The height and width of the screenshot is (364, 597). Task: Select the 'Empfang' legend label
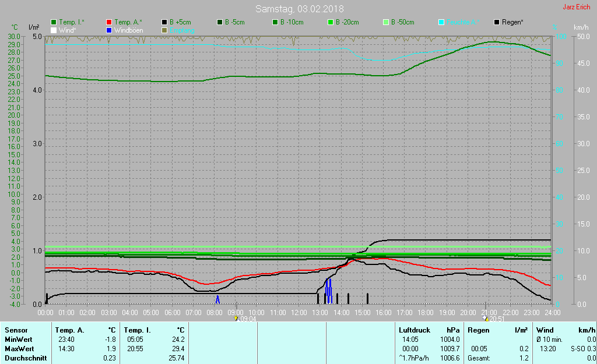point(182,30)
